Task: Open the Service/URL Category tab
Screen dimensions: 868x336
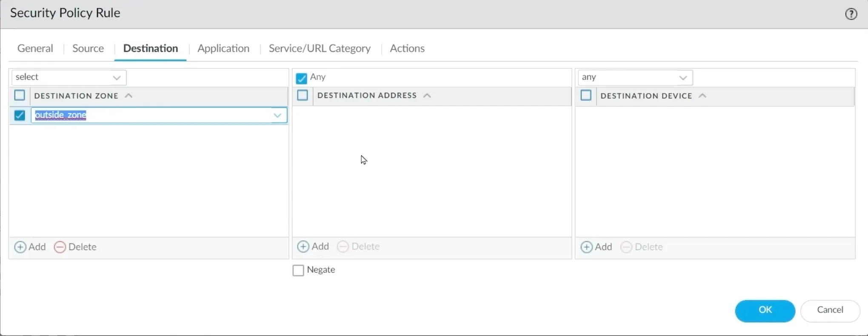Action: pos(320,48)
